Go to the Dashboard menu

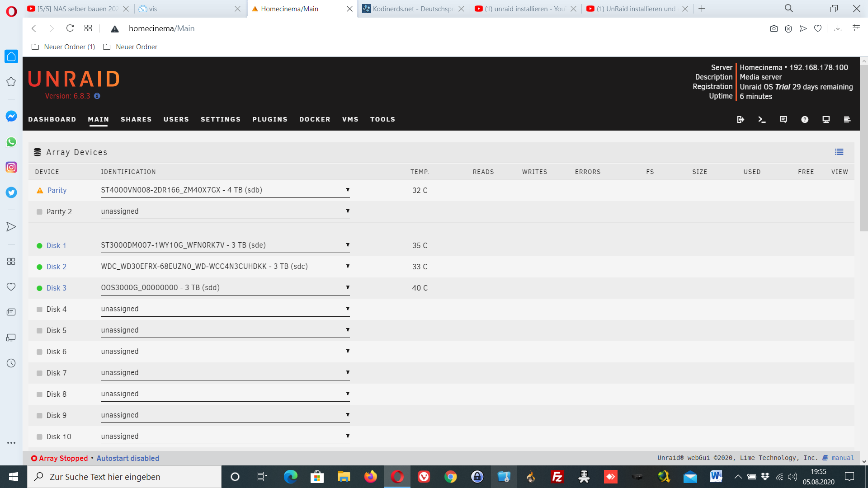pos(52,119)
